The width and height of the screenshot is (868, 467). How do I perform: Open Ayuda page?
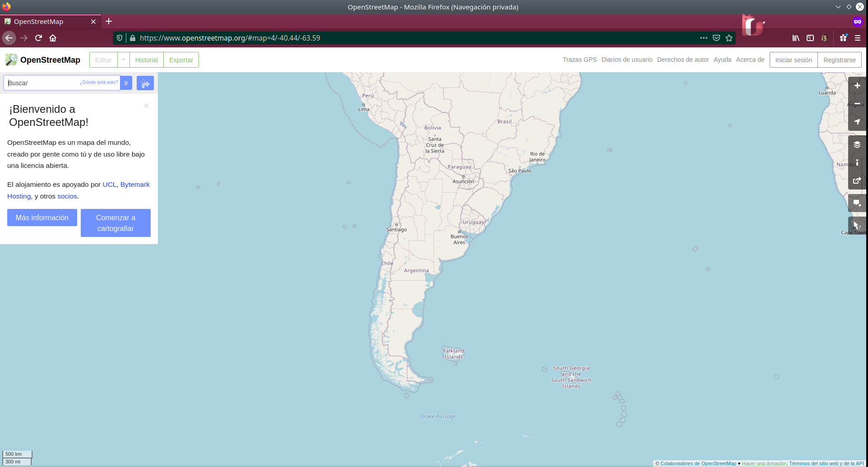722,60
